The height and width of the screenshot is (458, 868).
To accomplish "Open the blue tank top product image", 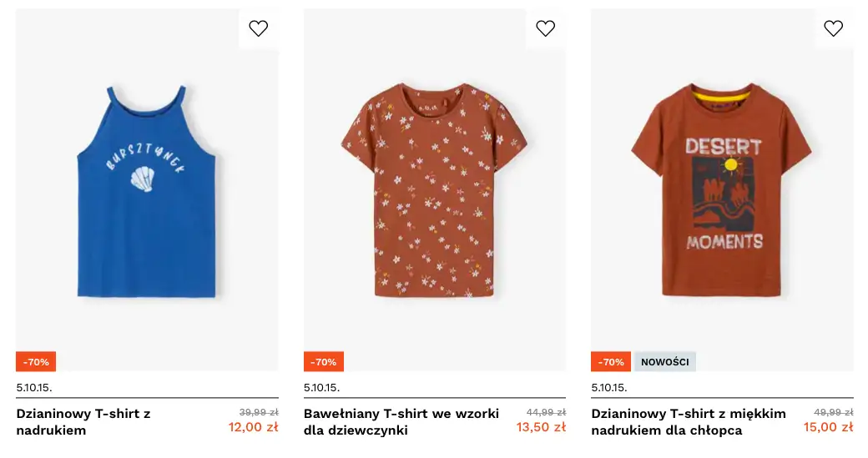I will tap(147, 192).
